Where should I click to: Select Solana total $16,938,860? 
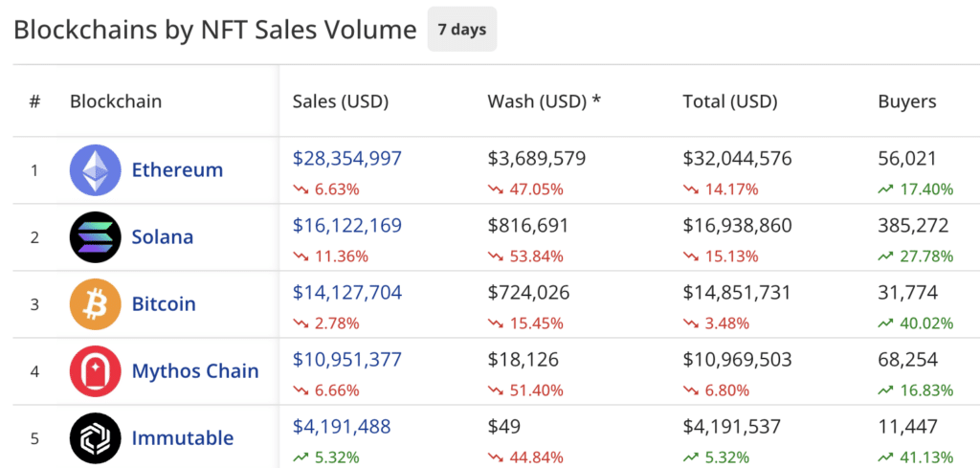click(737, 226)
